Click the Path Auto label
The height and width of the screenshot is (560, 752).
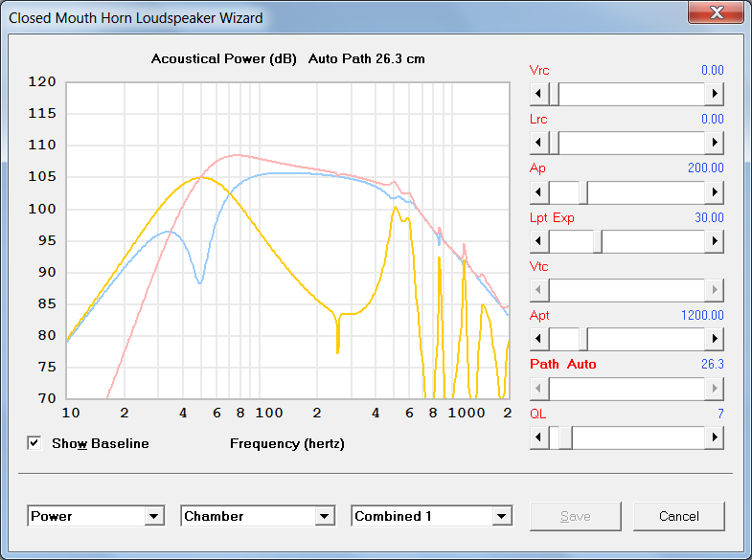point(562,364)
